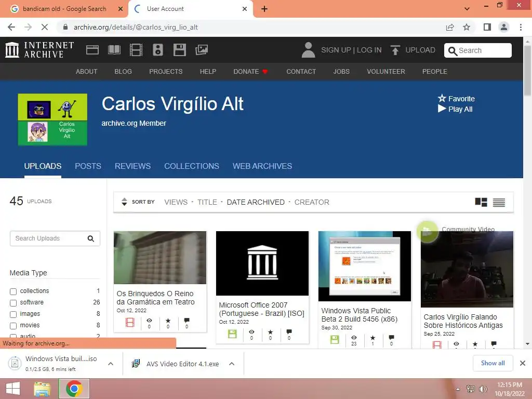Check the movies media type checkbox
The image size is (532, 399).
[13, 326]
